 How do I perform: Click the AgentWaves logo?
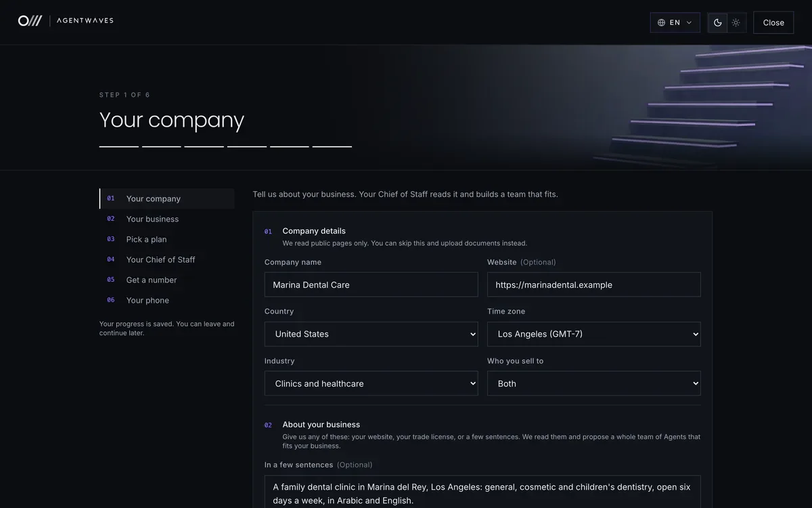pyautogui.click(x=66, y=21)
